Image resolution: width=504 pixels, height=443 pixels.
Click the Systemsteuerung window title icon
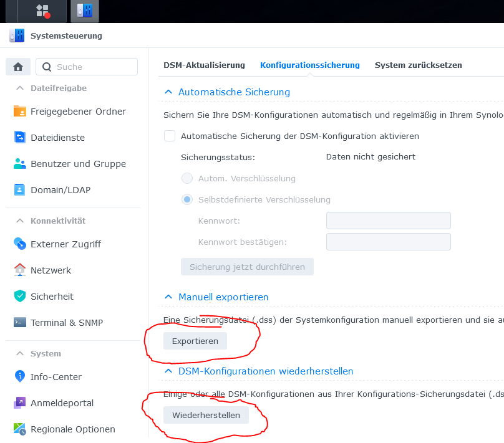point(17,36)
